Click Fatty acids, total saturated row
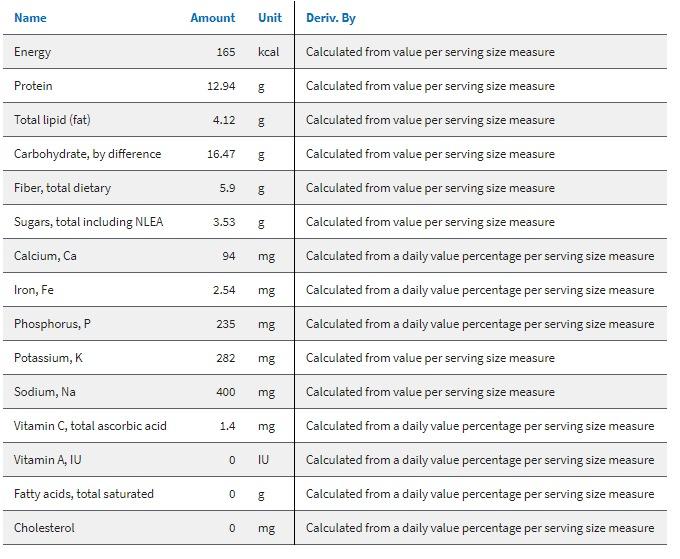680x559 pixels. click(x=84, y=494)
